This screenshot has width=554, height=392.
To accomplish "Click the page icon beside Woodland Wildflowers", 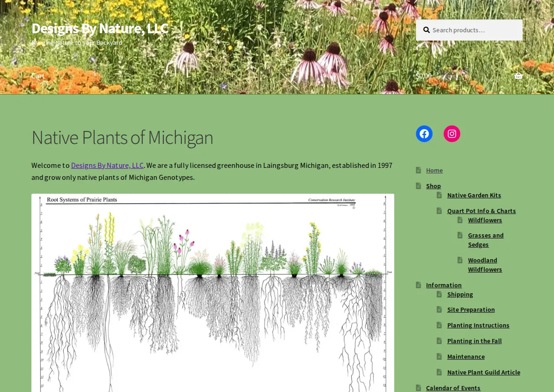I will coord(460,260).
